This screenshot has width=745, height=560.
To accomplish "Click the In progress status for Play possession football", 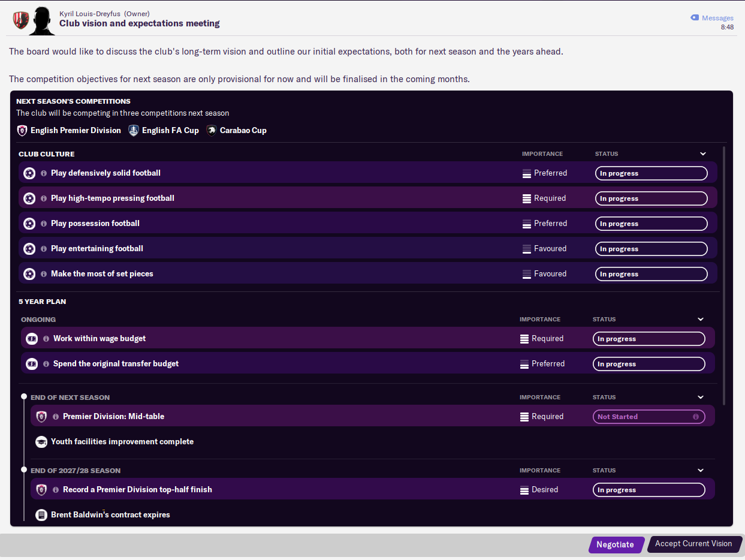I will [x=651, y=224].
